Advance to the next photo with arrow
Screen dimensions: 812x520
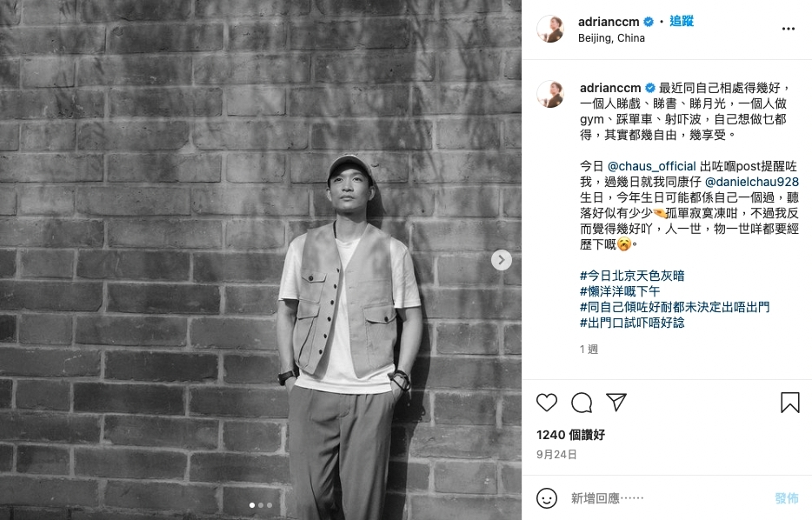pyautogui.click(x=502, y=260)
